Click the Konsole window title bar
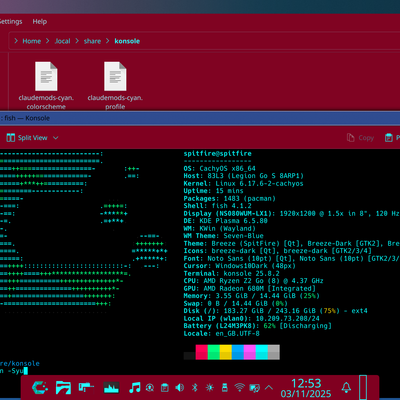 pyautogui.click(x=200, y=118)
